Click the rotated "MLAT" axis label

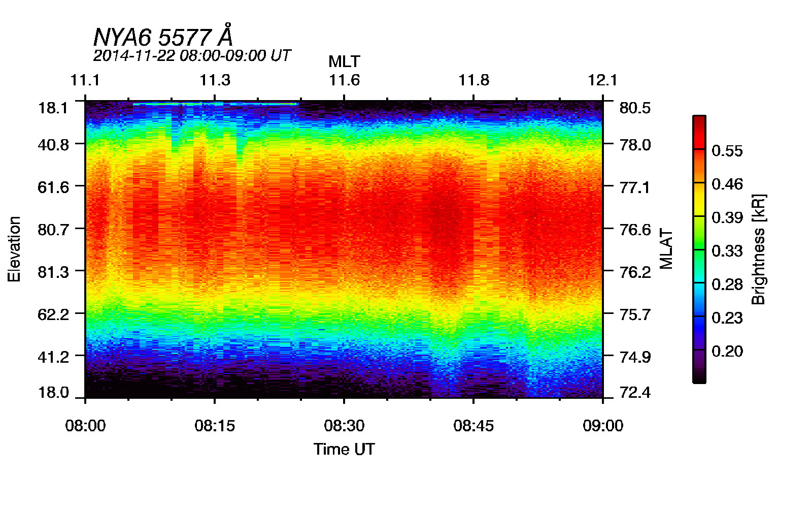[x=666, y=249]
